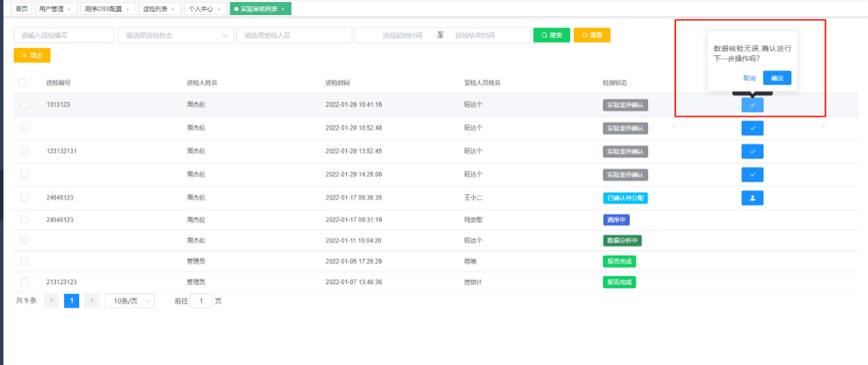This screenshot has height=365, width=868.
Task: Click the checkmark icon for record 123132131
Action: pos(752,151)
